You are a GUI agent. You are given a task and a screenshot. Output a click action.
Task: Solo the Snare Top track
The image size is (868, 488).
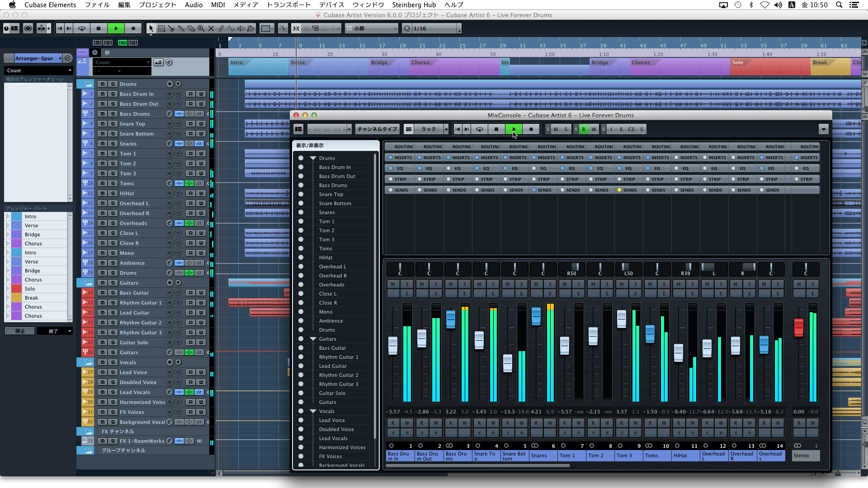click(x=113, y=124)
